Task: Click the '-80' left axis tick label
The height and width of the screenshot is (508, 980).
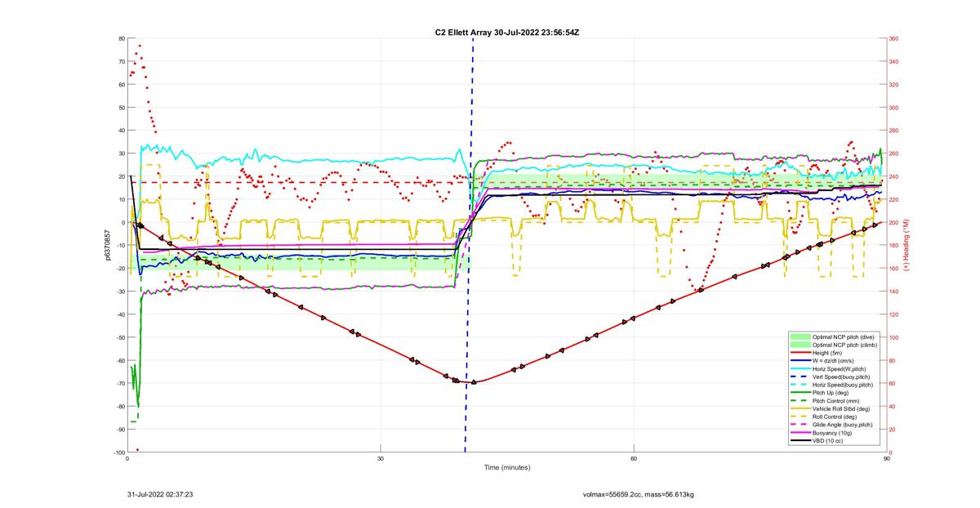Action: pos(119,406)
